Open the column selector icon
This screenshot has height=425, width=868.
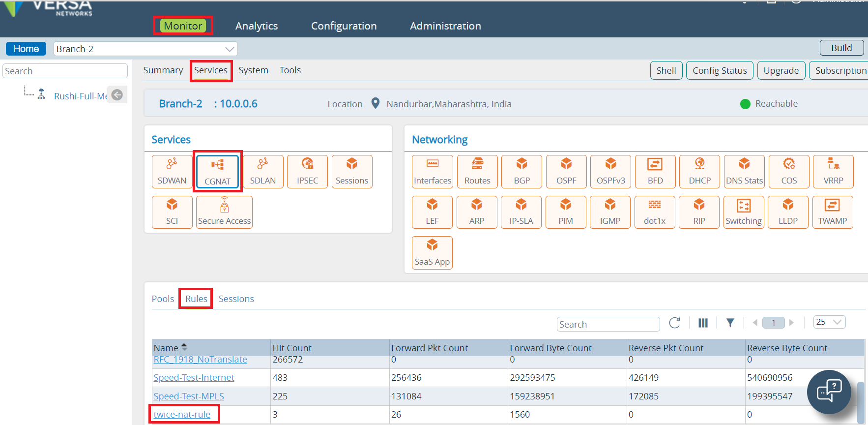pos(703,323)
